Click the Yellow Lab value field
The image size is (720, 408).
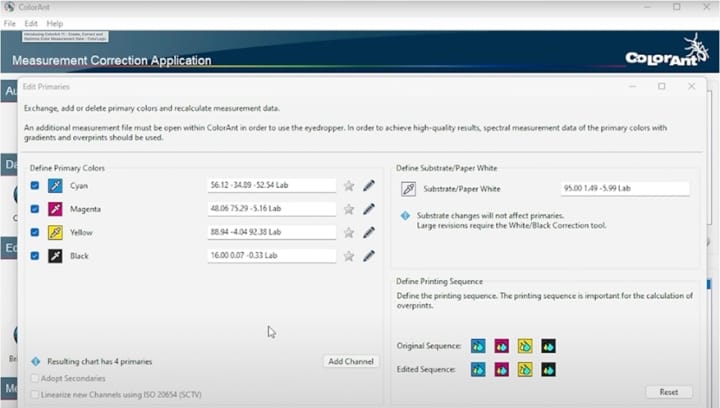click(272, 232)
